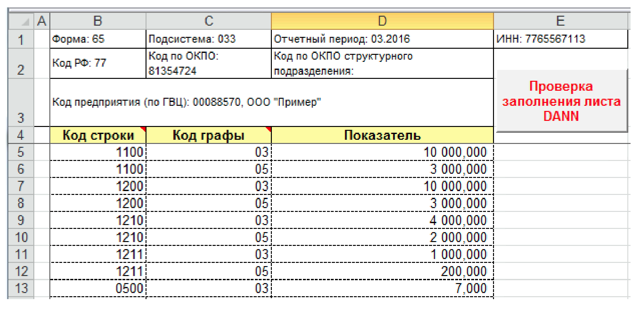Image resolution: width=644 pixels, height=310 pixels.
Task: Click the cell with ИНН: 7765567113
Action: coord(560,39)
